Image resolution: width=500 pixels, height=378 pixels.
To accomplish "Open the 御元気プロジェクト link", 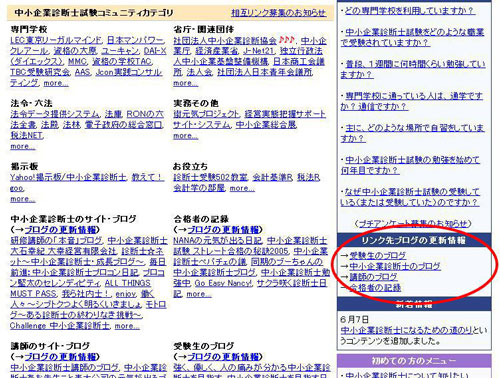I will point(206,114).
